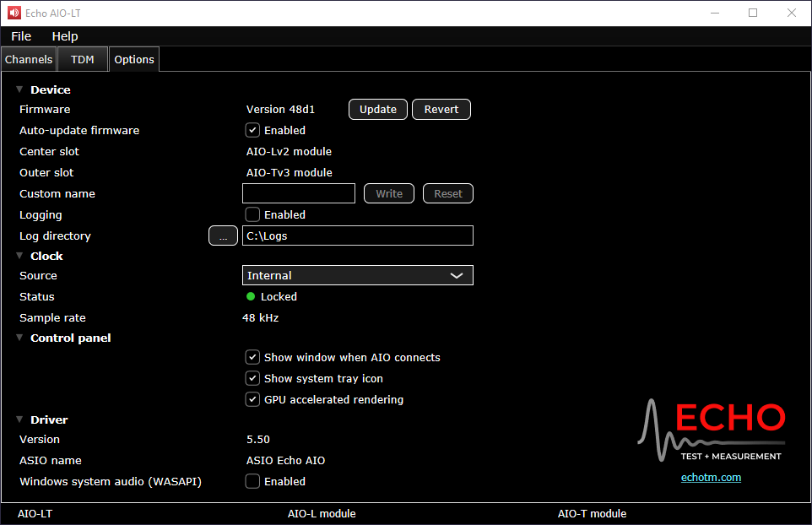812x525 pixels.
Task: Browse log directory with the ... button
Action: click(223, 236)
